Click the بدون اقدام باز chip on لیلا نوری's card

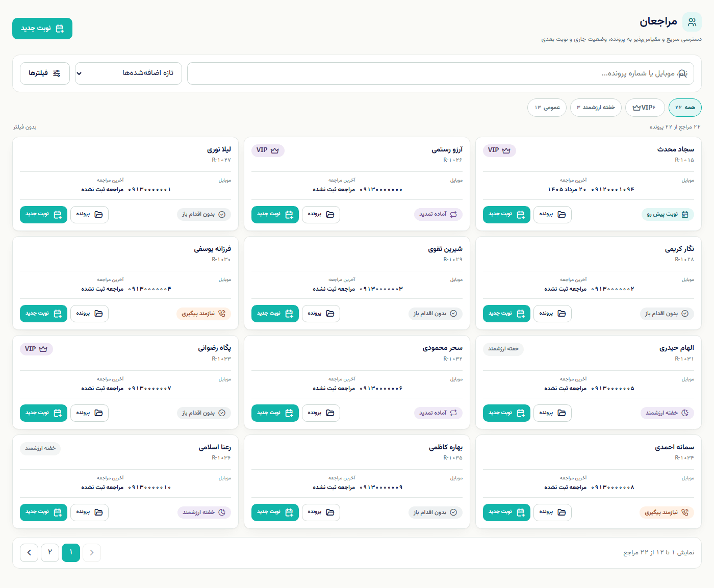[204, 215]
